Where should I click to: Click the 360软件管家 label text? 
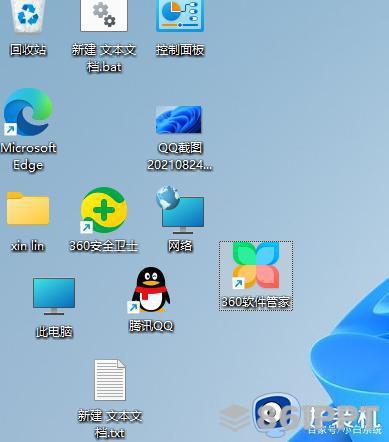click(256, 302)
